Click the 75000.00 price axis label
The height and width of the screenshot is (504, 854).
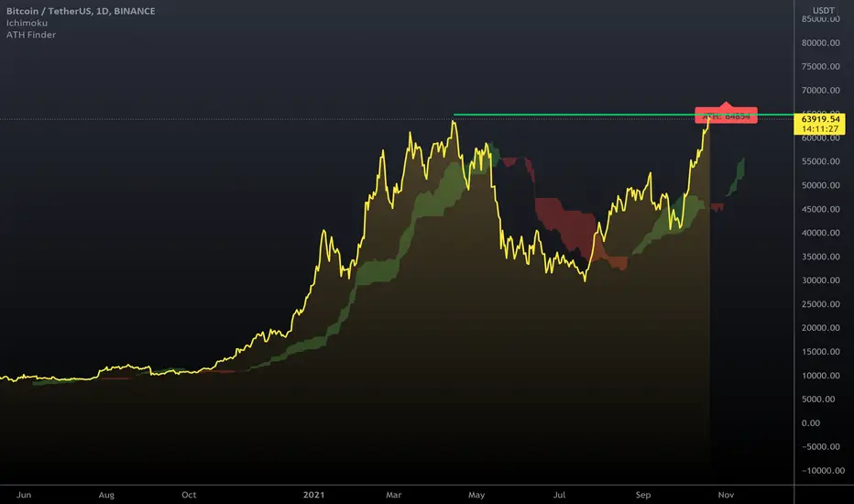tap(820, 67)
